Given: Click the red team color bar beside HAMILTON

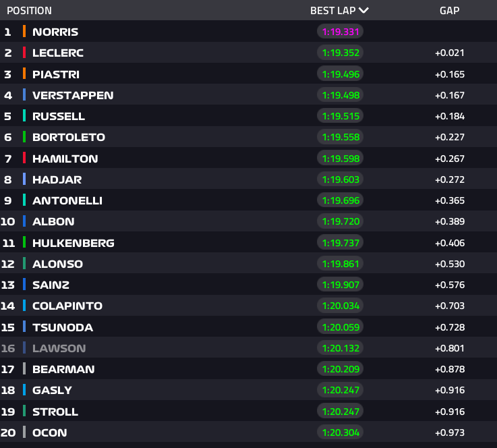Looking at the screenshot, I should 24,159.
